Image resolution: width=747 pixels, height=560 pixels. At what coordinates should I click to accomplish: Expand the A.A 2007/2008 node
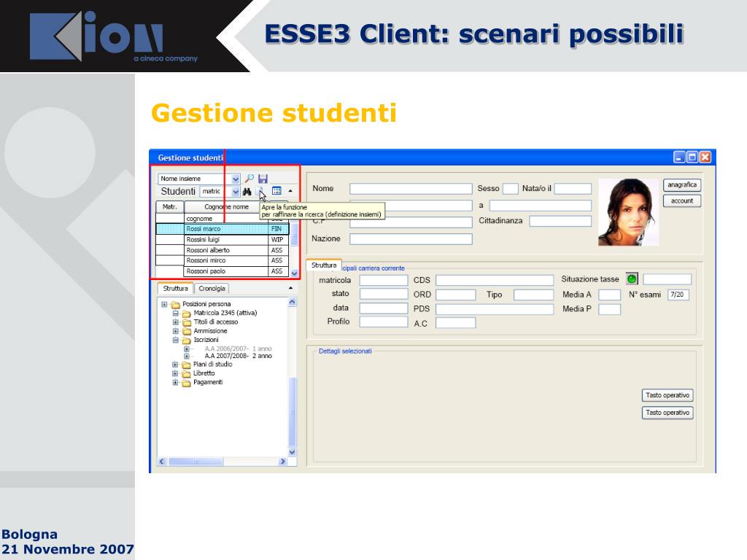point(187,356)
